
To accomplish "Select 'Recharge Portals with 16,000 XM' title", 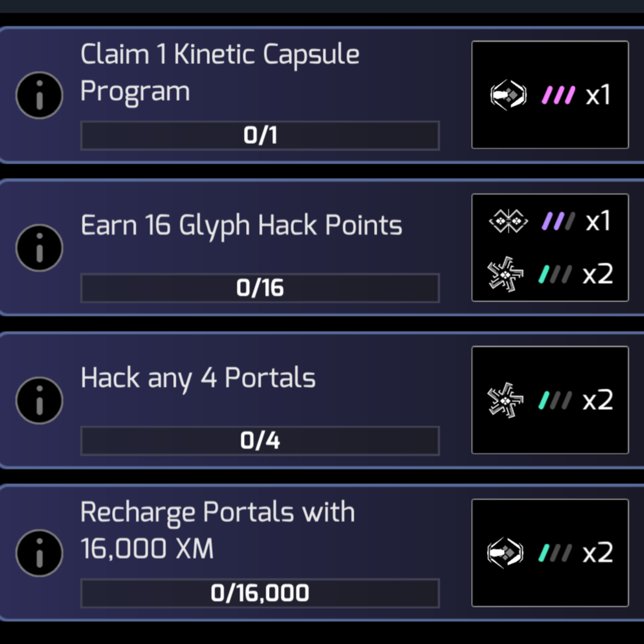I will click(x=217, y=530).
